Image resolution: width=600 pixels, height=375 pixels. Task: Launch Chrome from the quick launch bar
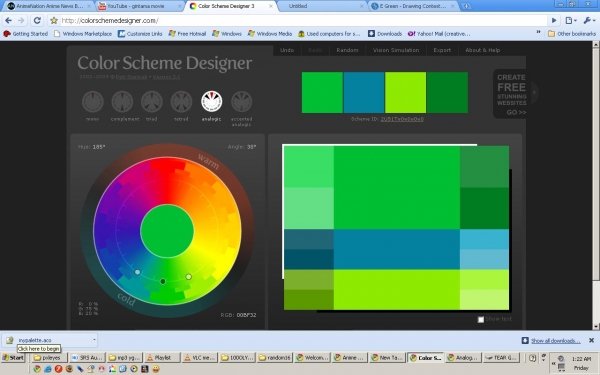tap(37, 369)
